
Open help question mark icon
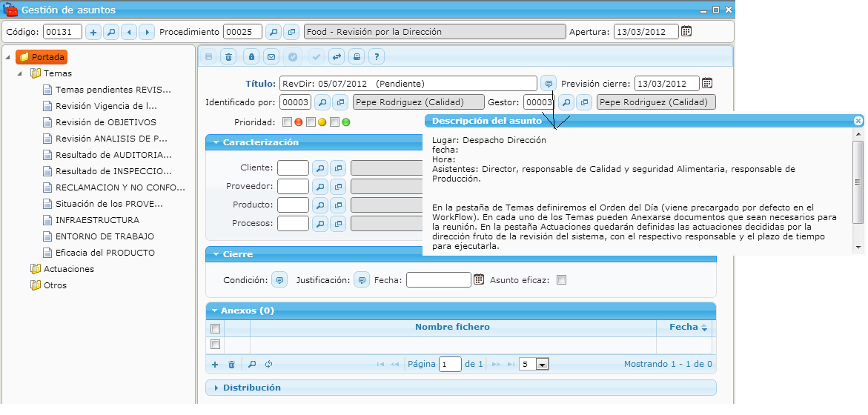(377, 56)
